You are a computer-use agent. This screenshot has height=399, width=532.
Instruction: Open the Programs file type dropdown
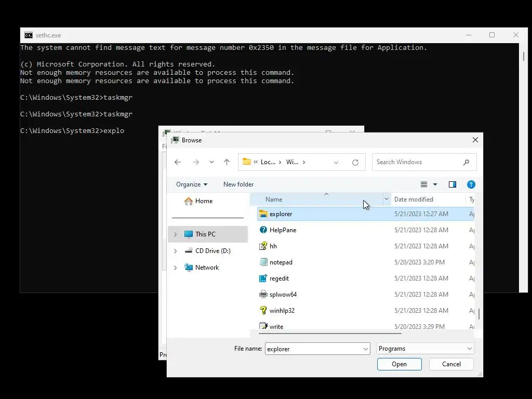coord(425,349)
